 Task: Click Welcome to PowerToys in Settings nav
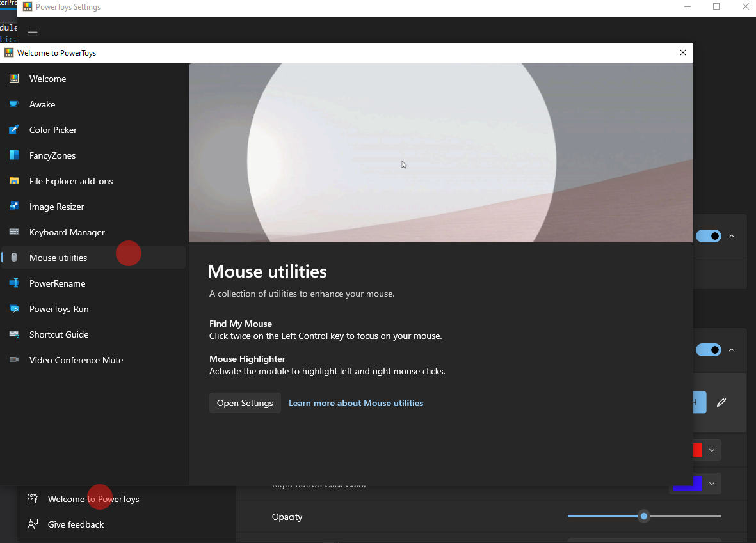coord(93,499)
